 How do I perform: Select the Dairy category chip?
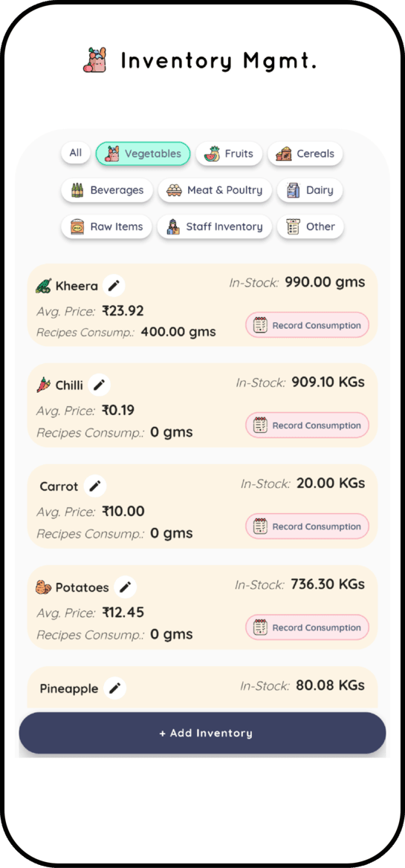point(310,190)
